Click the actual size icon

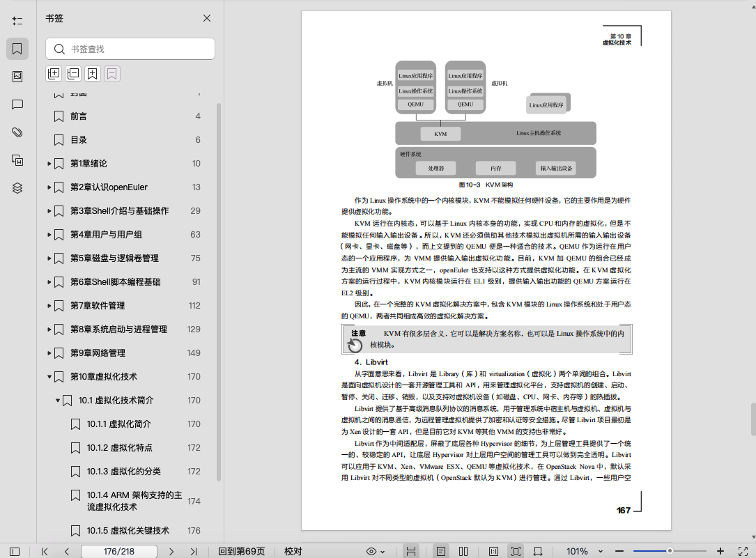tap(494, 552)
